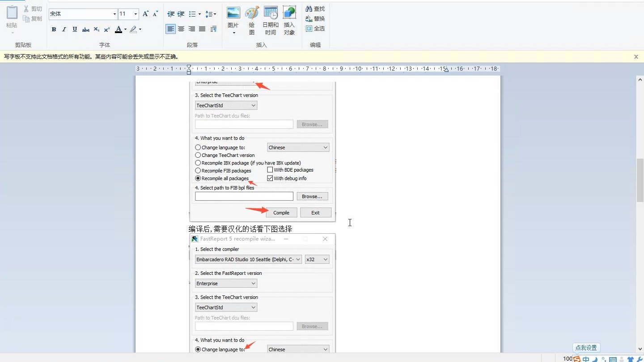Click the With BDE packages checkbox
644x362 pixels.
pos(270,170)
